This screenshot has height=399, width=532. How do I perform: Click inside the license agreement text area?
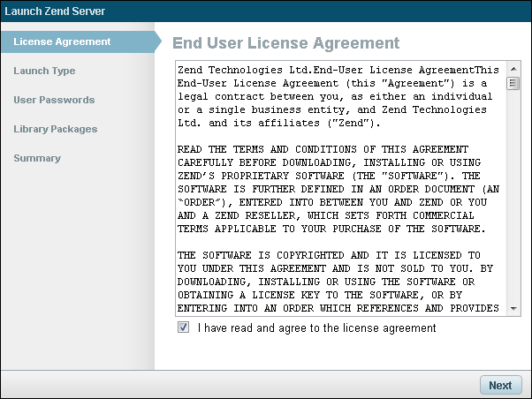[x=340, y=189]
